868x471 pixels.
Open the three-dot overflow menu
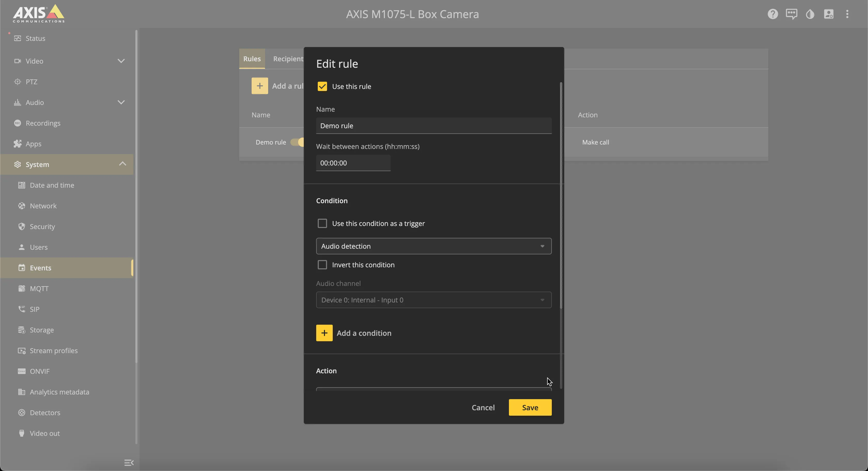tap(847, 14)
